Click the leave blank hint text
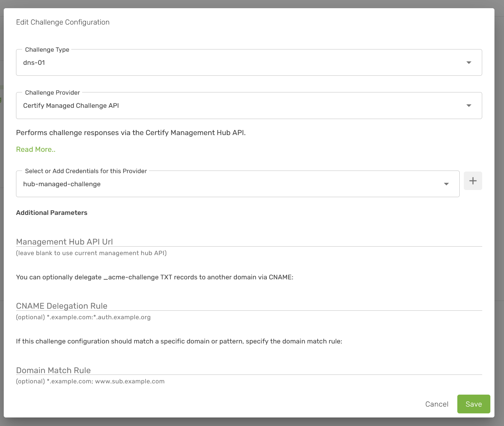504x426 pixels. pyautogui.click(x=91, y=253)
